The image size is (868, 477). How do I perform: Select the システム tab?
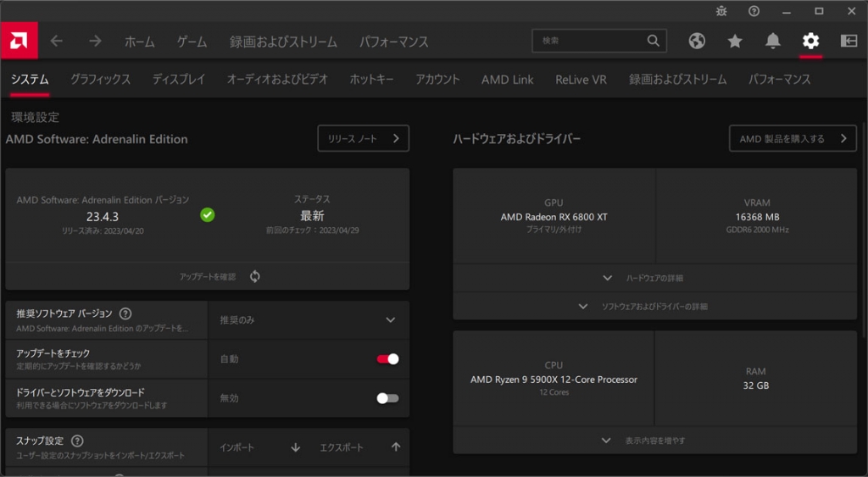tap(30, 79)
